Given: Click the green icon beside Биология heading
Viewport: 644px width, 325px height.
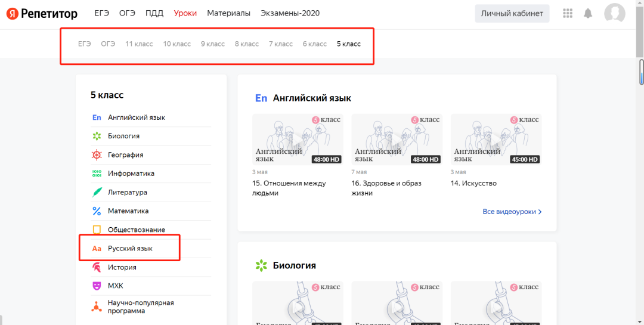Looking at the screenshot, I should [x=261, y=265].
